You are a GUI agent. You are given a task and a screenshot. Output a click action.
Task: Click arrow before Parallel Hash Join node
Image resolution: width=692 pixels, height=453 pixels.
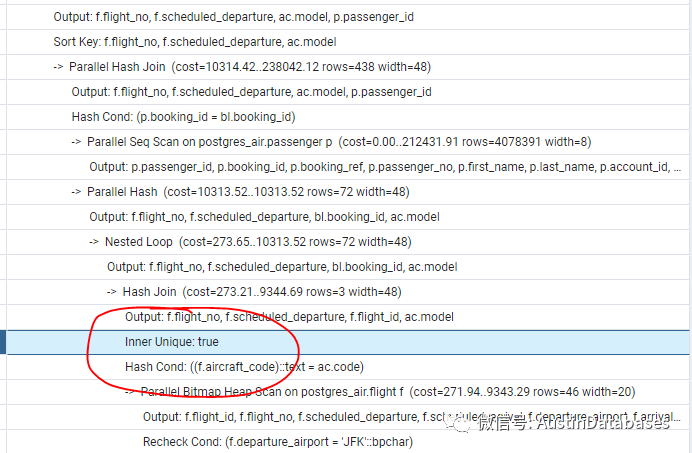(x=58, y=67)
